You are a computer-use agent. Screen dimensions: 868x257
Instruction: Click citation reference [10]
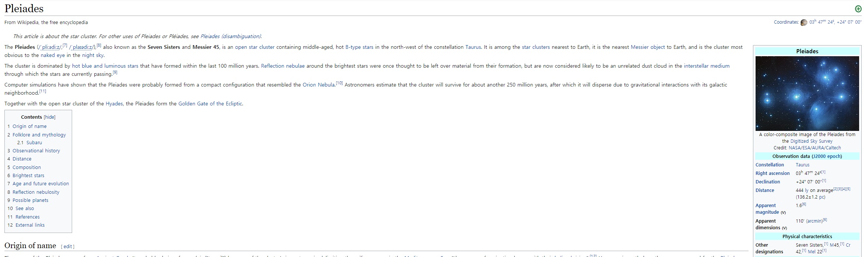pos(339,83)
